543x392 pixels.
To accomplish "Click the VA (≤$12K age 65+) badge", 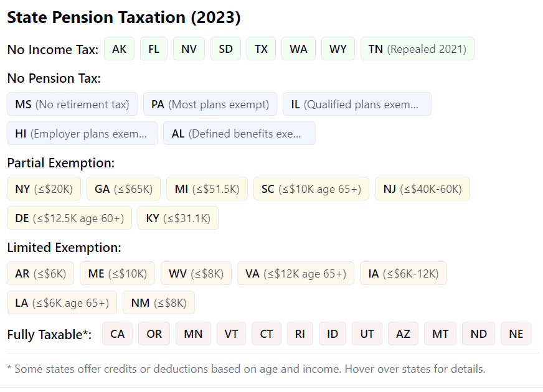I will 295,273.
